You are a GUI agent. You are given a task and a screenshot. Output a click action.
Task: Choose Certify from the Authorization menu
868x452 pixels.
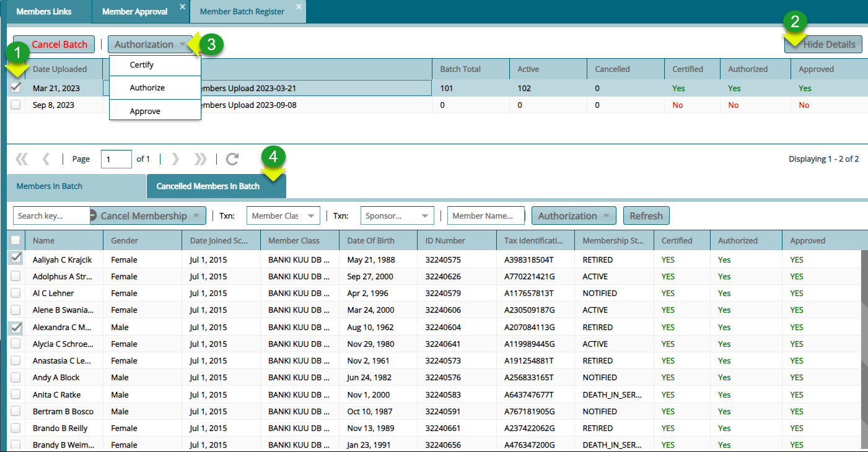142,65
